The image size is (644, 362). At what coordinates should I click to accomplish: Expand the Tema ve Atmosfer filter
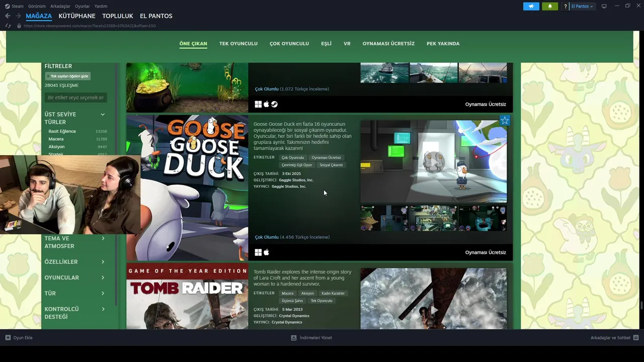coord(103,238)
